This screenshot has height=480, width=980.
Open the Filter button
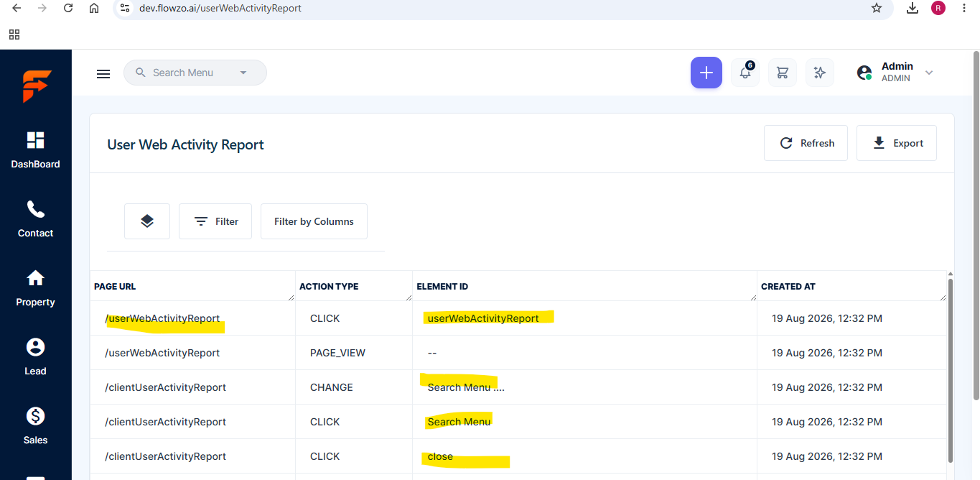tap(215, 221)
